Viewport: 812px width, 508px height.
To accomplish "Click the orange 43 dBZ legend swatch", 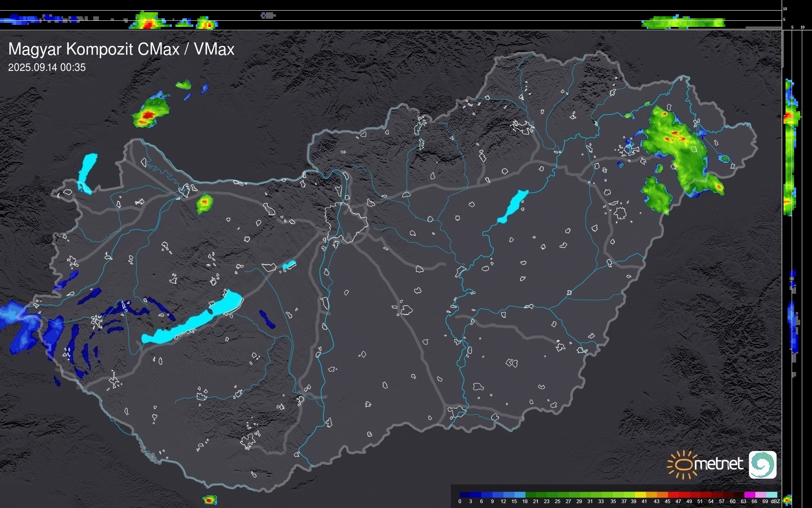I will click(x=662, y=495).
